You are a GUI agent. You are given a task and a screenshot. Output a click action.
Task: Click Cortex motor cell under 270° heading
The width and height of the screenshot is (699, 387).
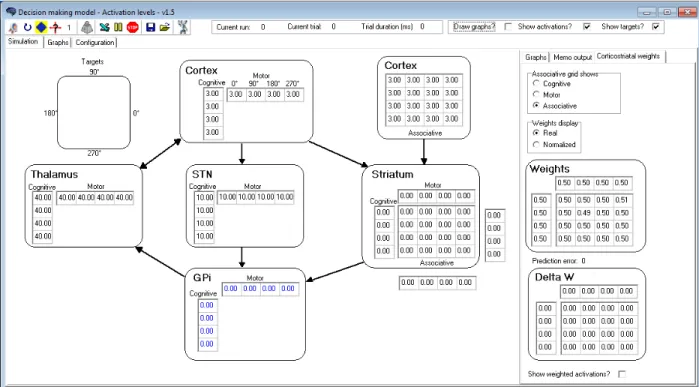pos(292,95)
